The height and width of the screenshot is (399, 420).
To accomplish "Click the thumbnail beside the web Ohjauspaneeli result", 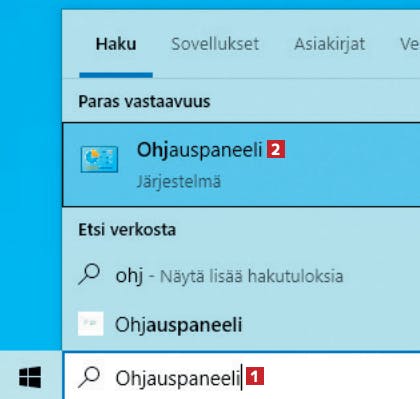I will coord(91,324).
